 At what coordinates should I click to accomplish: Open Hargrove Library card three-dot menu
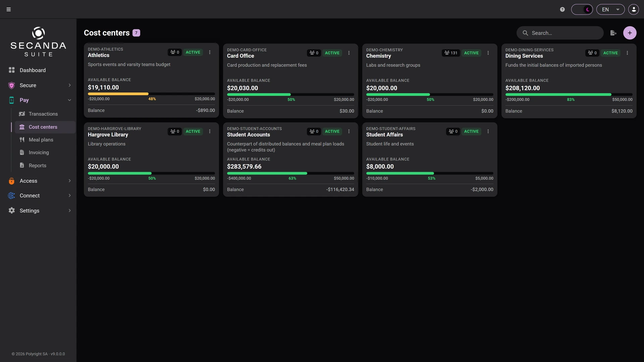click(210, 131)
